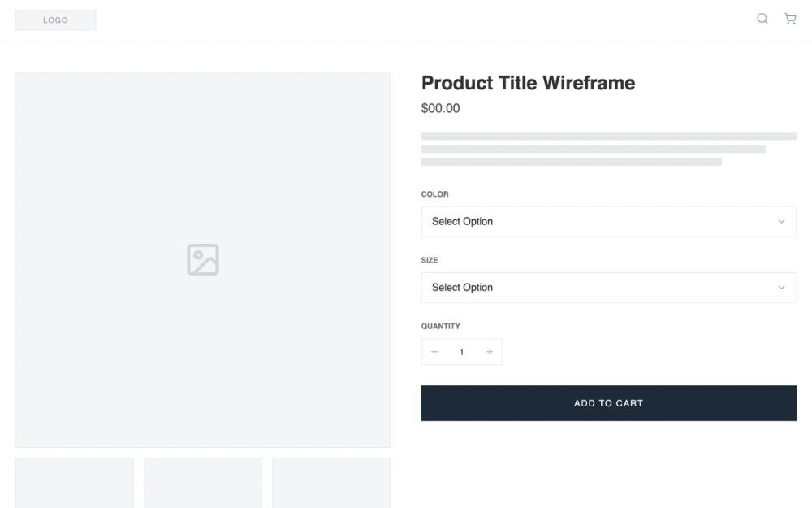This screenshot has width=812, height=508.
Task: Click the chevron on the Size selector
Action: click(781, 287)
